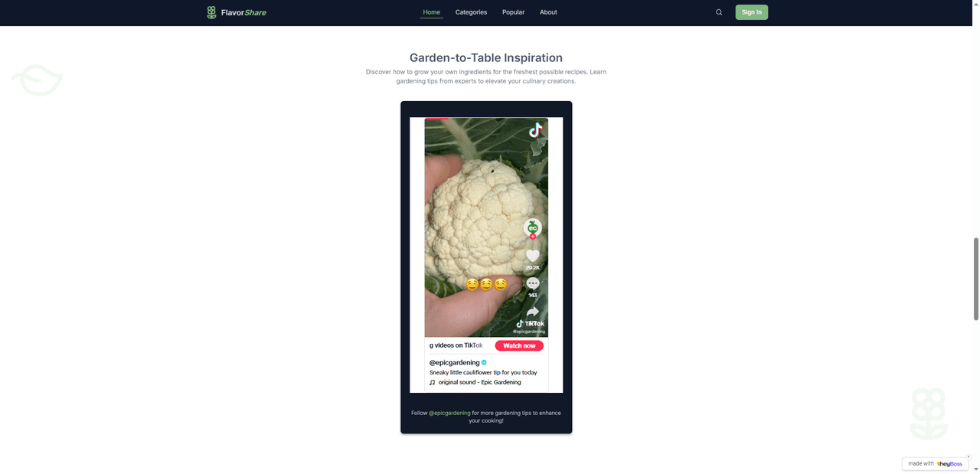
Task: Select Popular in navigation bar
Action: (513, 12)
